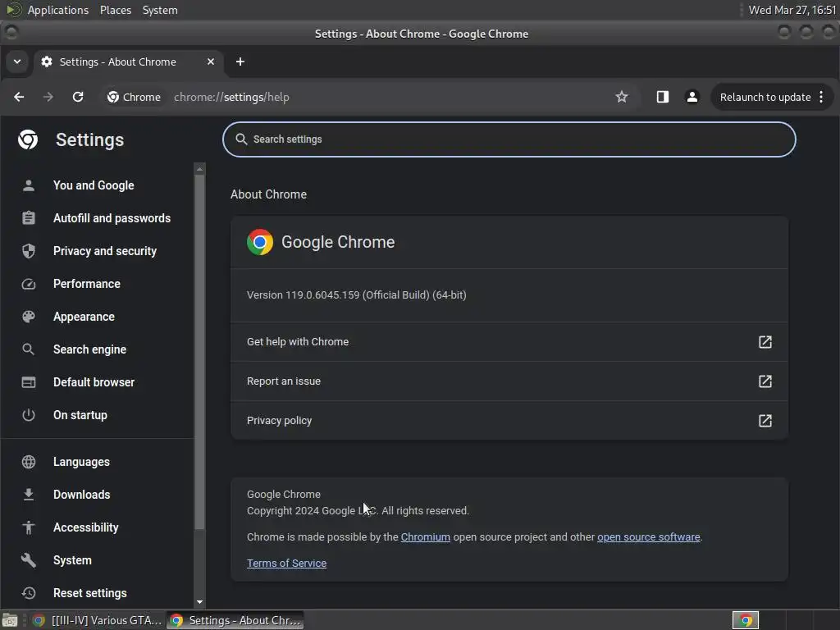The height and width of the screenshot is (630, 840).
Task: Open the Privacy policy row
Action: [x=509, y=421]
